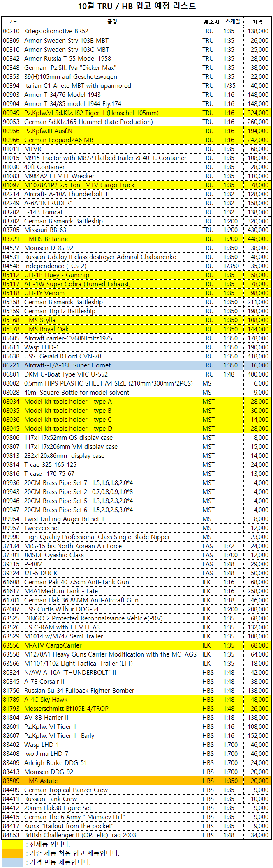Pick the light blue price-change legend swatch

[12, 862]
